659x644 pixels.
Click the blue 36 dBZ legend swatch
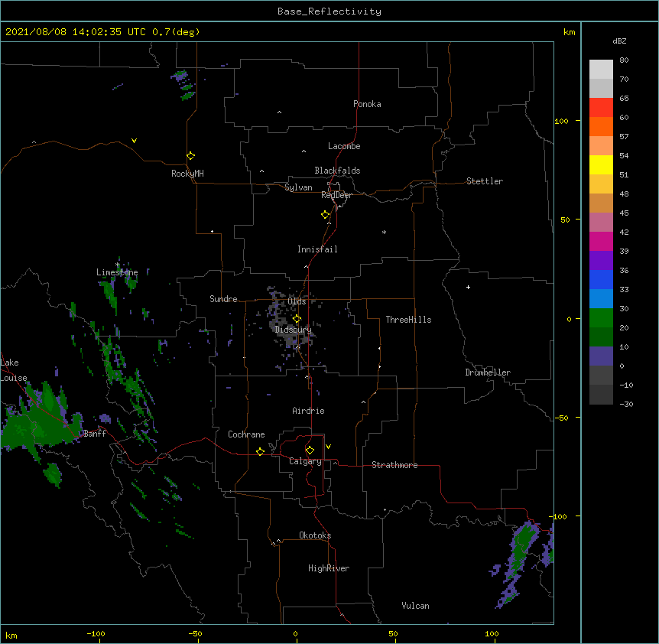click(x=601, y=279)
